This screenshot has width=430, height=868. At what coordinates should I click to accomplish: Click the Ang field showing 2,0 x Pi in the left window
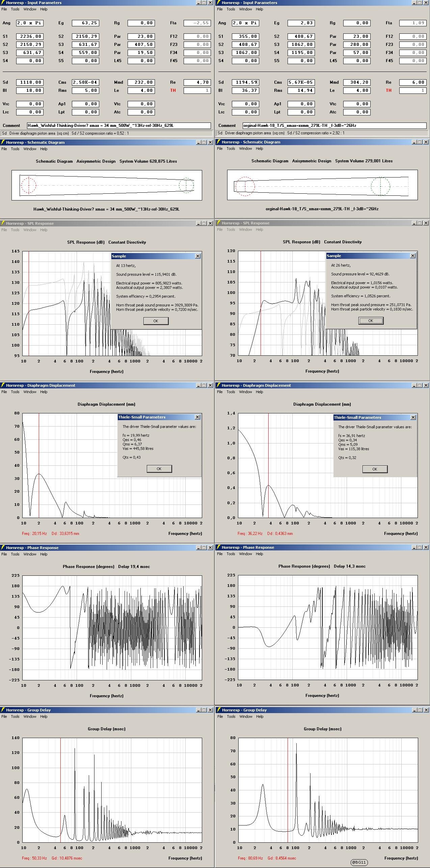[x=30, y=23]
